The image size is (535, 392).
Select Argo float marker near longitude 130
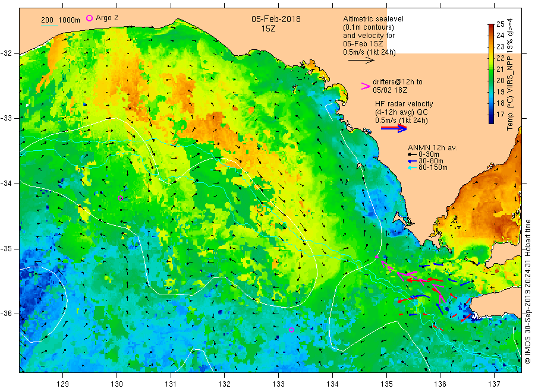coord(120,198)
